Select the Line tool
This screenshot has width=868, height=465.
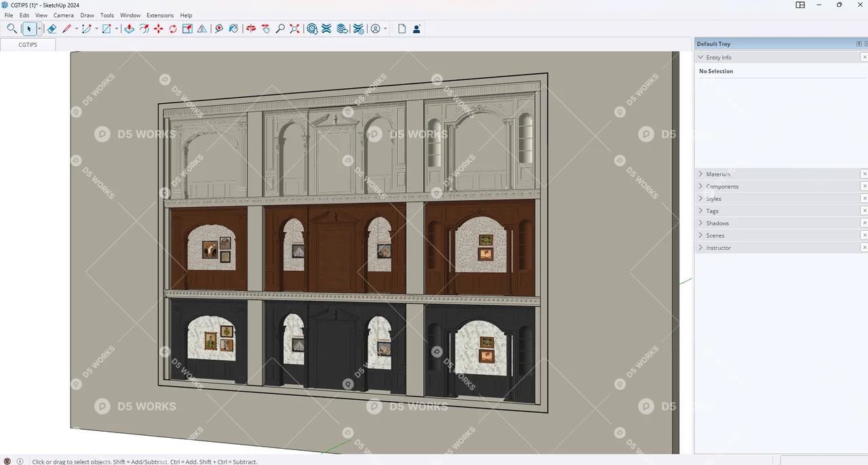tap(66, 29)
